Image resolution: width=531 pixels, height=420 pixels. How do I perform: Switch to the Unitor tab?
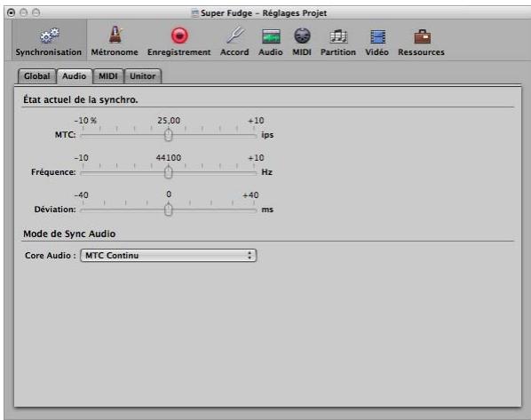143,76
